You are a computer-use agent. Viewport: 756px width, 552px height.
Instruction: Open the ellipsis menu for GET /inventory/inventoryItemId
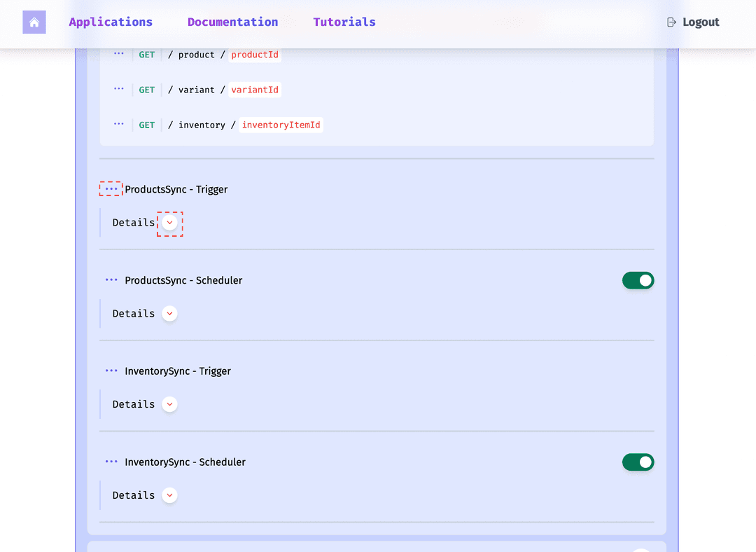click(118, 124)
